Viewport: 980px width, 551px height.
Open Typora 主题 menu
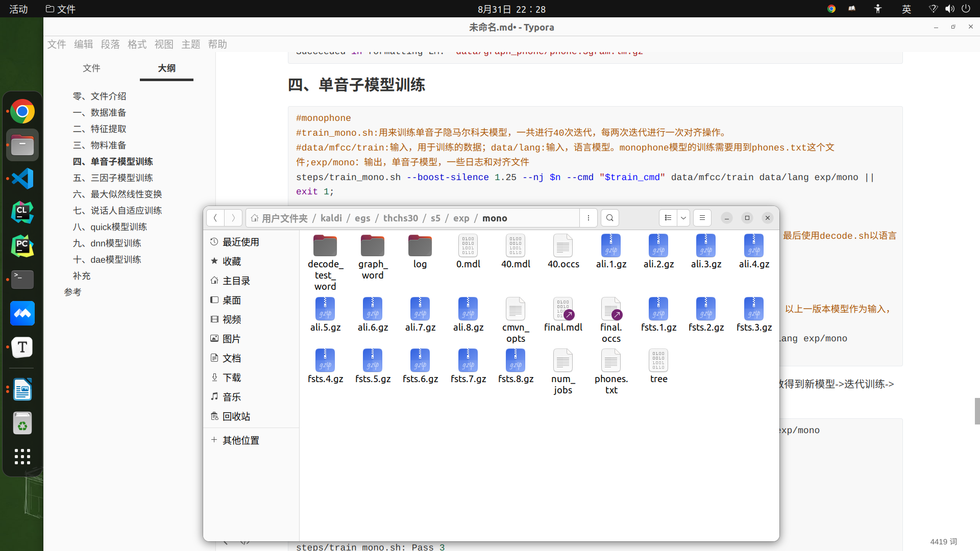pos(191,44)
